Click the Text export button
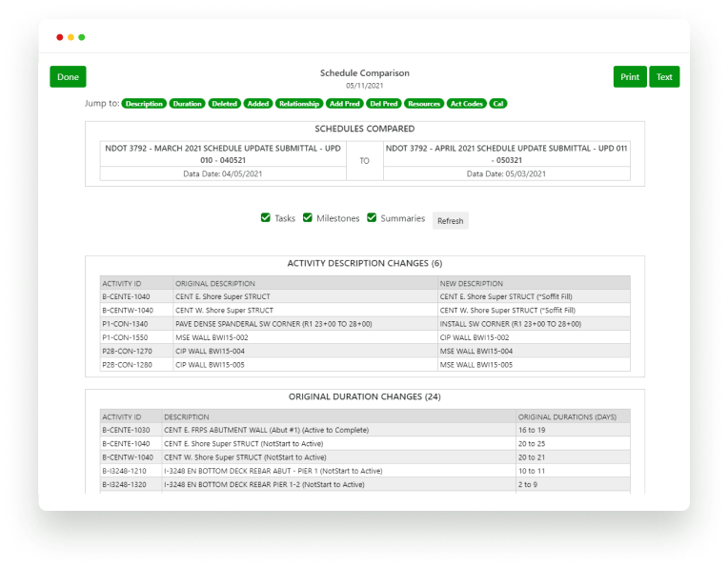This screenshot has width=728, height=568. tap(664, 77)
